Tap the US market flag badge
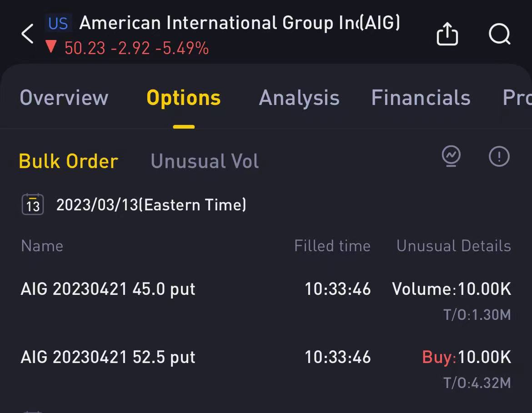The width and height of the screenshot is (532, 413). point(58,23)
